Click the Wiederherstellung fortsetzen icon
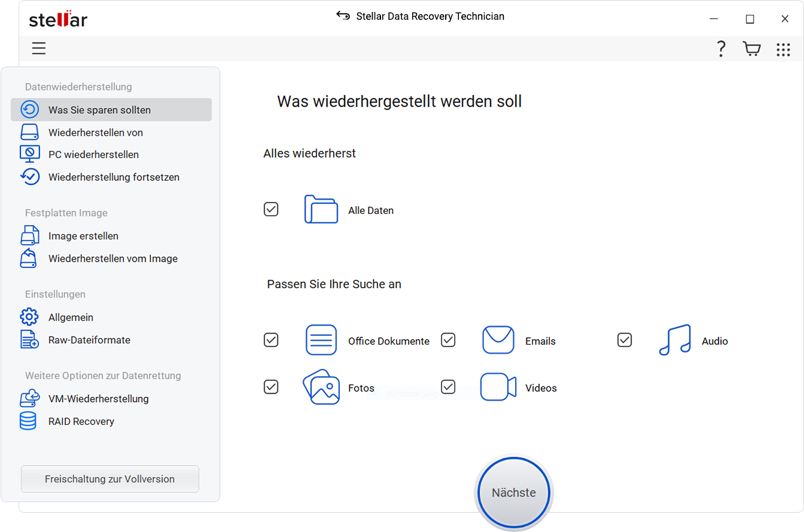Viewport: 804px width, 532px height. pyautogui.click(x=29, y=177)
